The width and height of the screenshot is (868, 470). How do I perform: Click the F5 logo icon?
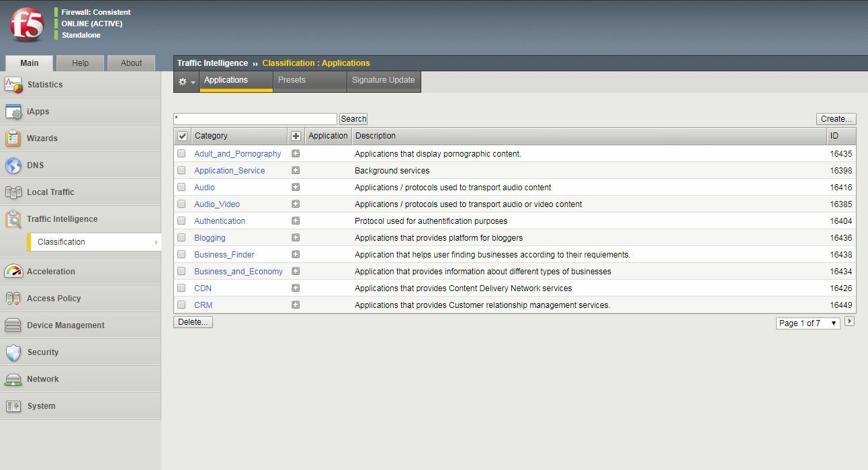[x=27, y=25]
